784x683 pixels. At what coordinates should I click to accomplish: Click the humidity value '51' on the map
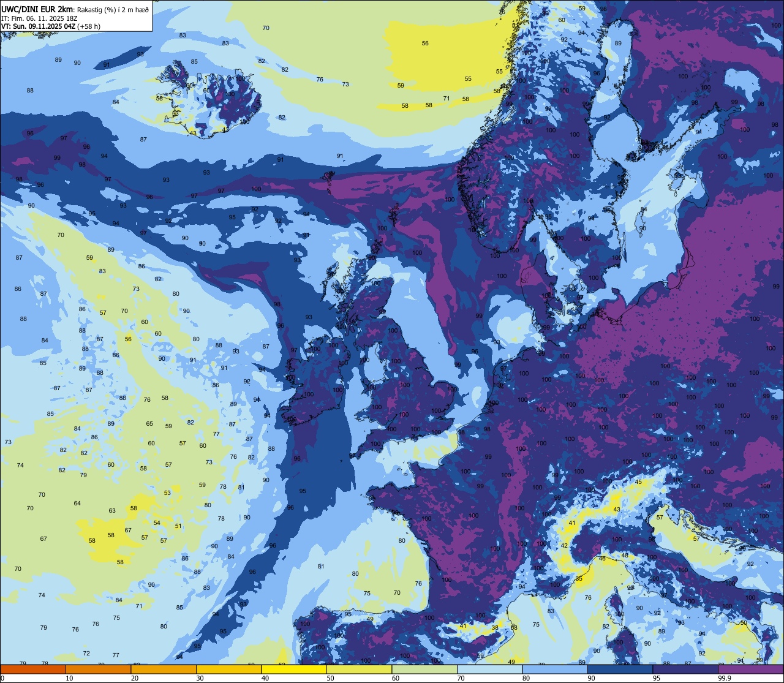[178, 526]
